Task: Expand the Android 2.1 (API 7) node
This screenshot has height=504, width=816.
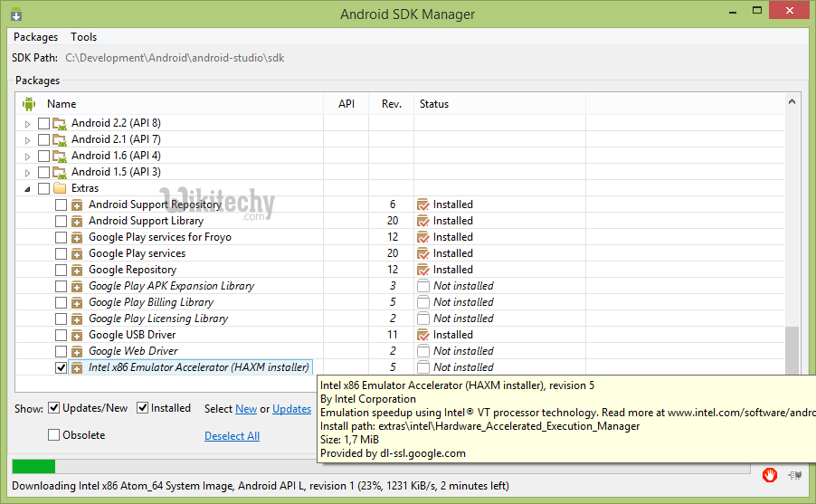Action: click(x=28, y=139)
